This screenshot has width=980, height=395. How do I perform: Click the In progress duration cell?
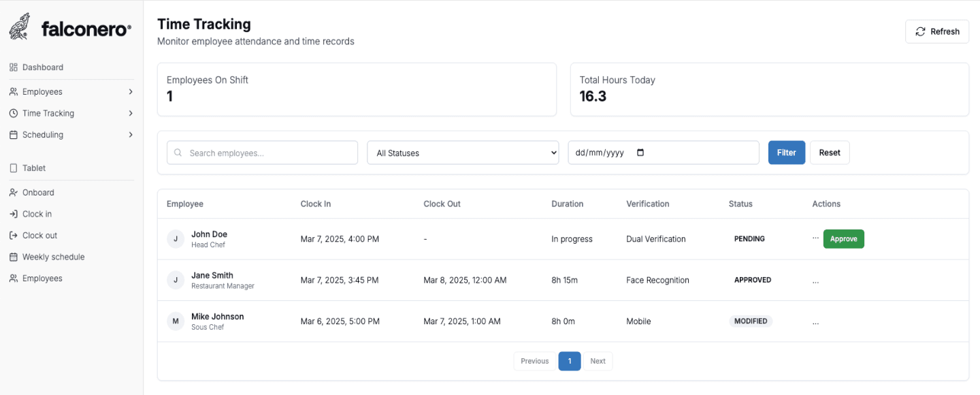click(572, 239)
